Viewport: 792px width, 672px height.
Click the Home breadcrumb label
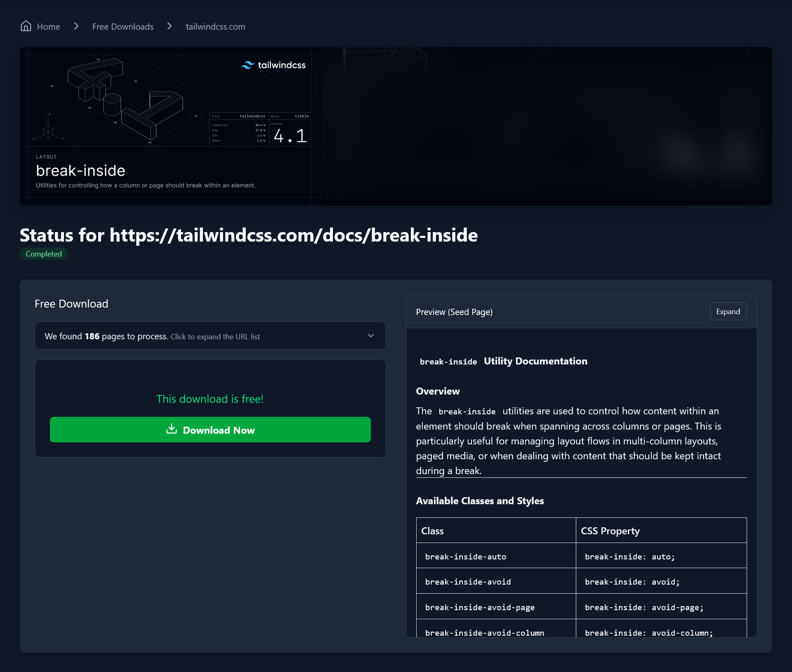(x=48, y=26)
